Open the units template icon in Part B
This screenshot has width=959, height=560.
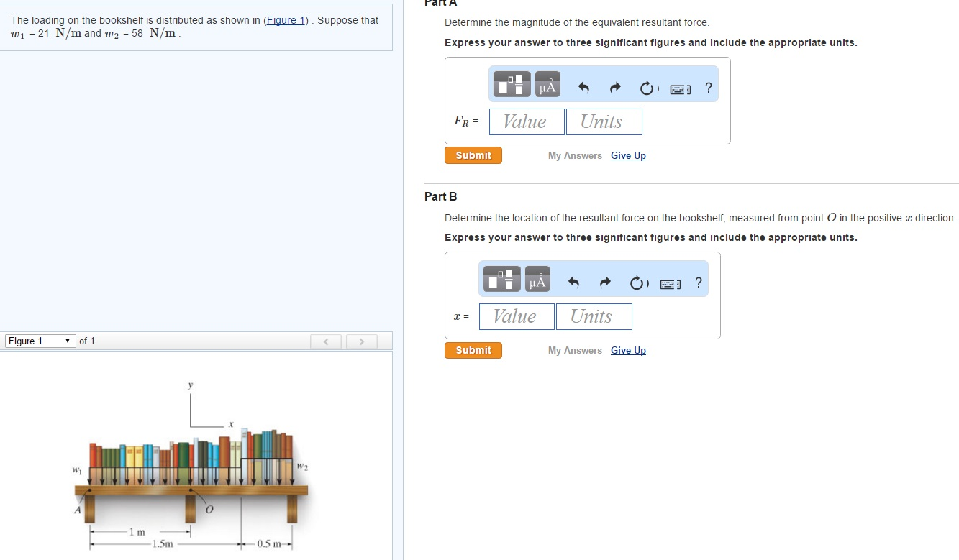501,278
